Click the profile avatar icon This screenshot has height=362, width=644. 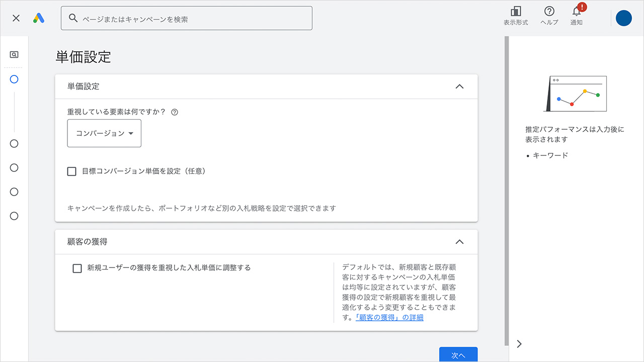tap(623, 18)
